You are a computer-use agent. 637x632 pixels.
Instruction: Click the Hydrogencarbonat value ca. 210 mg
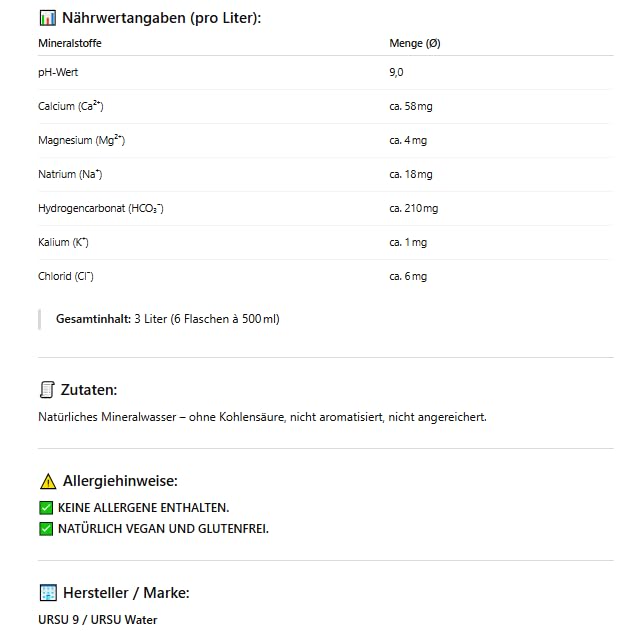pos(413,209)
